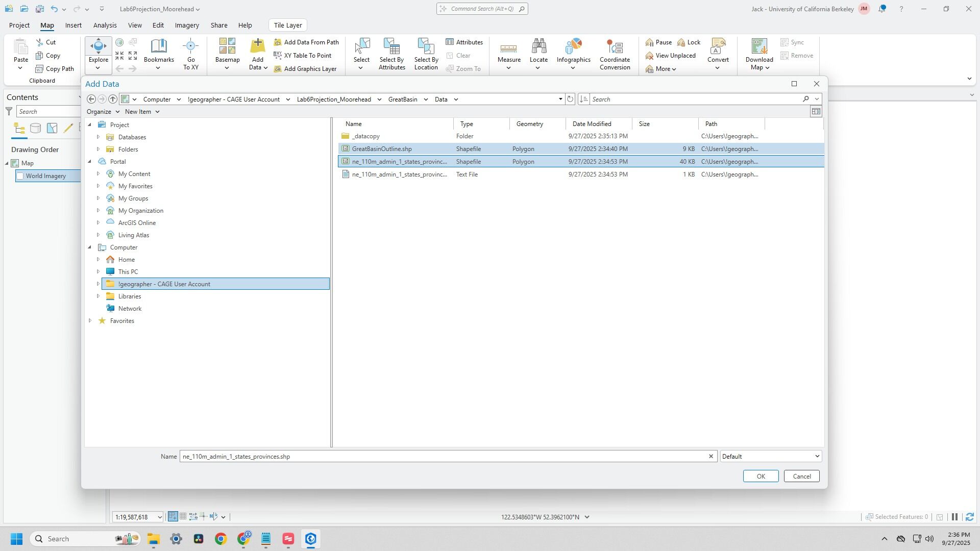Open the Imagery ribbon tab
Viewport: 980px width, 551px height.
[187, 25]
